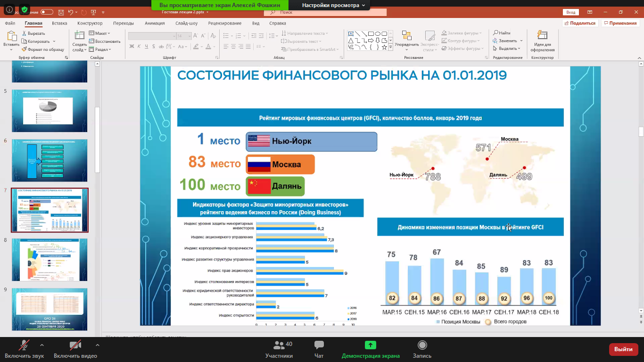This screenshot has height=362, width=644.
Task: Click the Найти search button
Action: click(502, 33)
